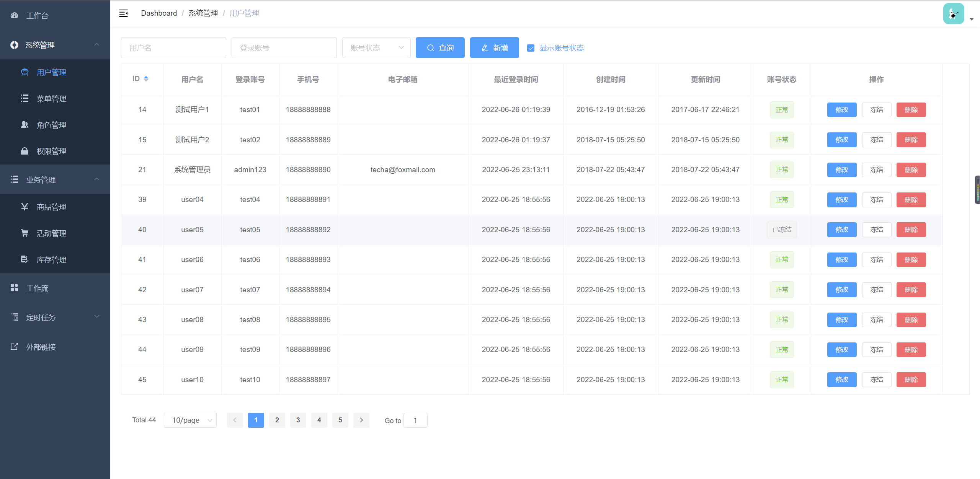Click the sidebar collapse hamburger icon
The height and width of the screenshot is (479, 980).
pyautogui.click(x=123, y=13)
